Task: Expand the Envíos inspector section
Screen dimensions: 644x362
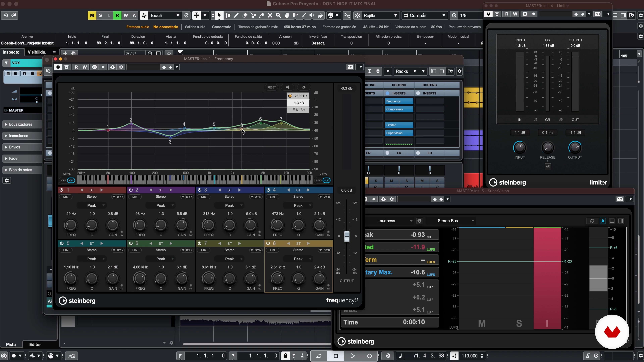Action: pos(22,147)
